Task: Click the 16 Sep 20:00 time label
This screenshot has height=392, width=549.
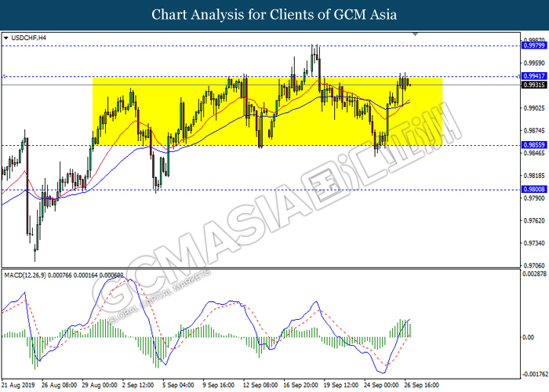Action: (x=300, y=385)
